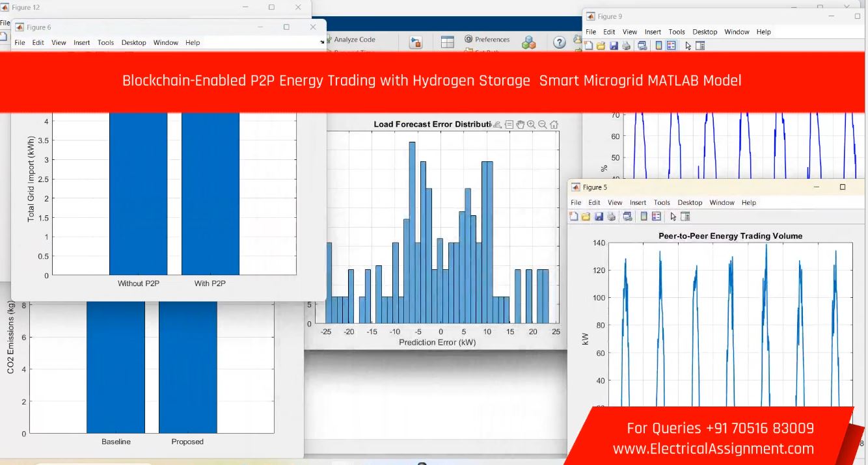Screen dimensions: 868x465
Task: Toggle Zoom In tool above the histogram
Action: tap(531, 125)
